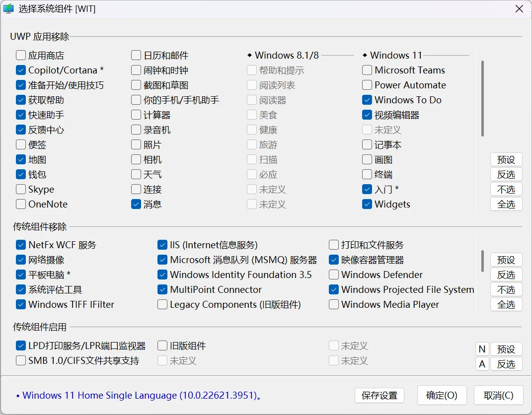The image size is (532, 415).
Task: Uncheck the 地图 checkbox
Action: coord(21,160)
